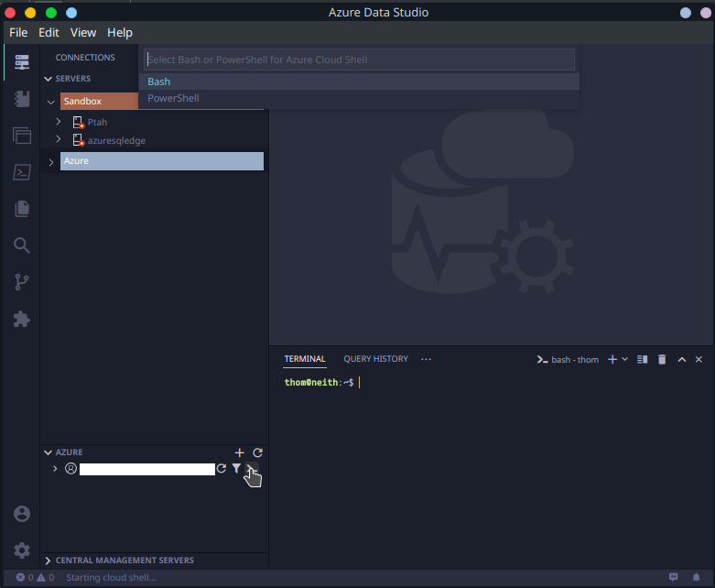Viewport: 715px width, 588px height.
Task: Switch to the QUERY HISTORY tab
Action: pyautogui.click(x=375, y=359)
